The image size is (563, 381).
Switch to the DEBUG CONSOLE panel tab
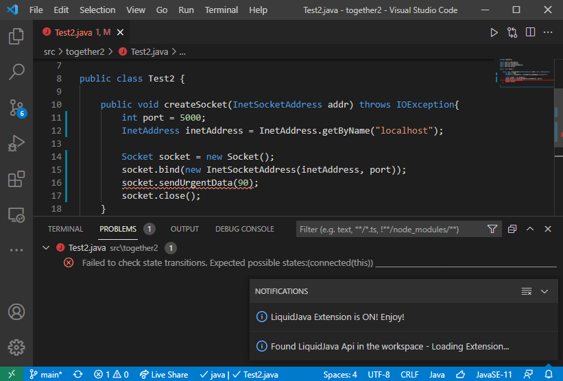coord(245,229)
